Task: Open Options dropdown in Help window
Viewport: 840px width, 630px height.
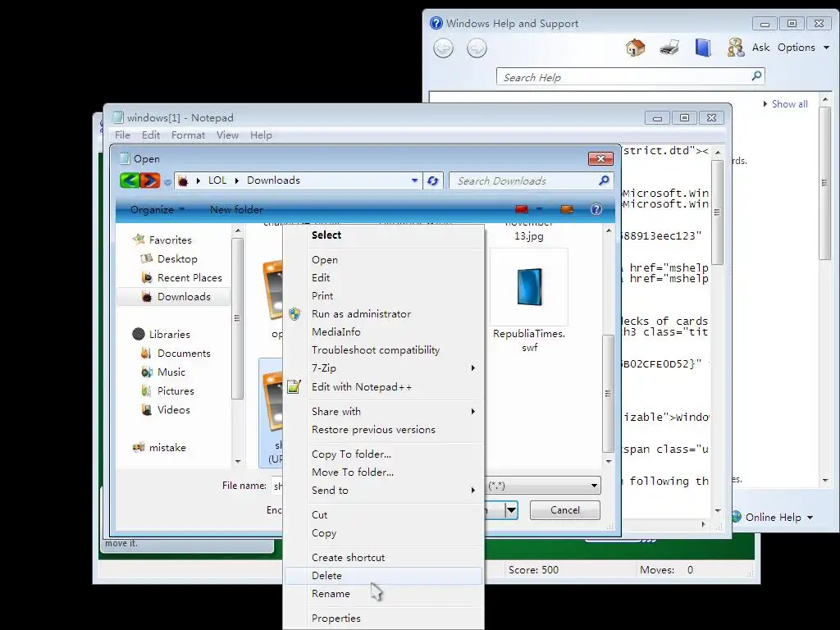Action: coord(804,47)
